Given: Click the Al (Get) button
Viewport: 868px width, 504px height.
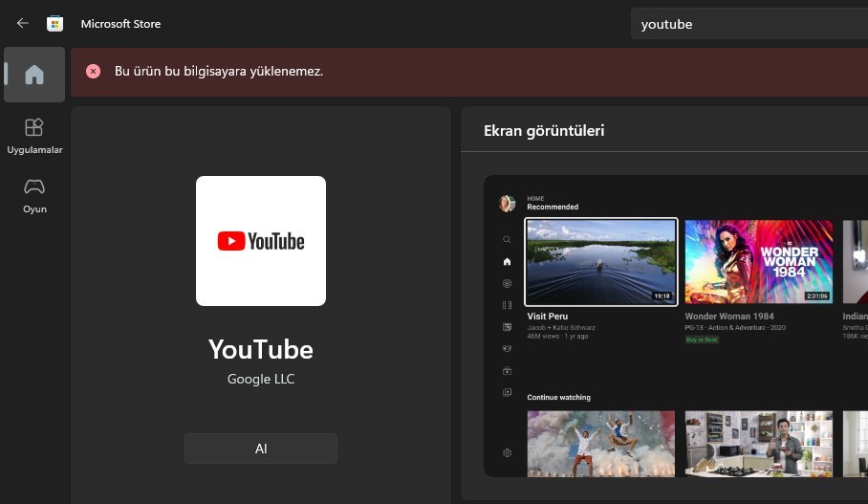Looking at the screenshot, I should point(261,449).
